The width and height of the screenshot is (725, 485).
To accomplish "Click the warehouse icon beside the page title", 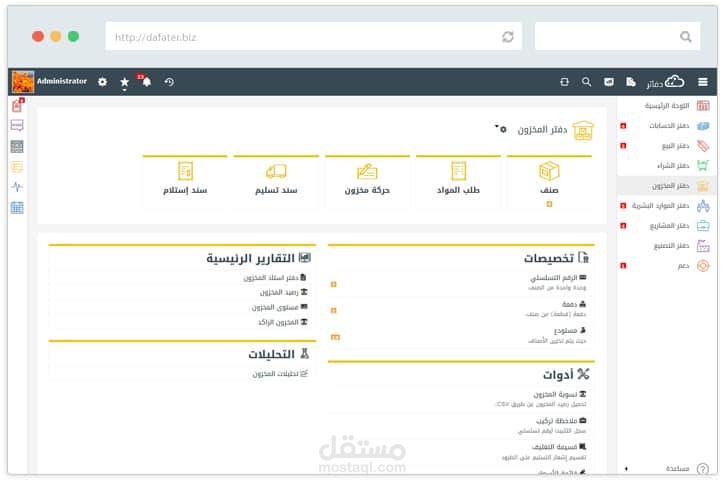I will click(x=583, y=130).
